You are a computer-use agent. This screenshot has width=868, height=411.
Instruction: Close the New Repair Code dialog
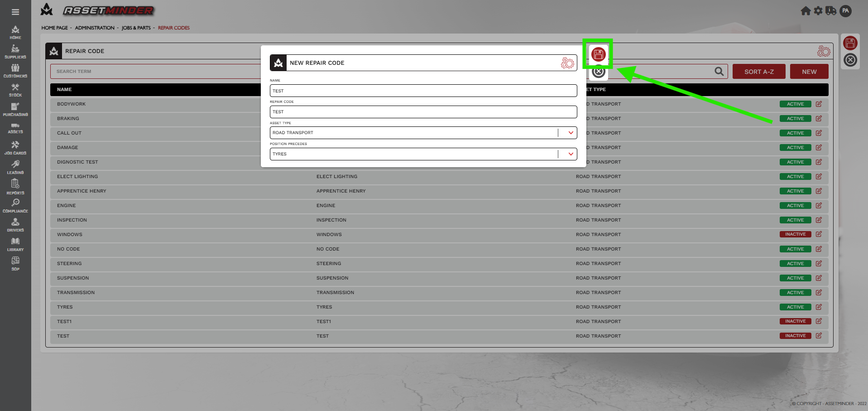pyautogui.click(x=599, y=72)
